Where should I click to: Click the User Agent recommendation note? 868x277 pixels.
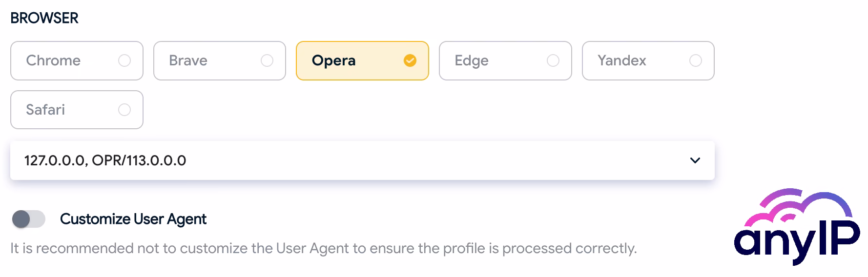coord(323,248)
